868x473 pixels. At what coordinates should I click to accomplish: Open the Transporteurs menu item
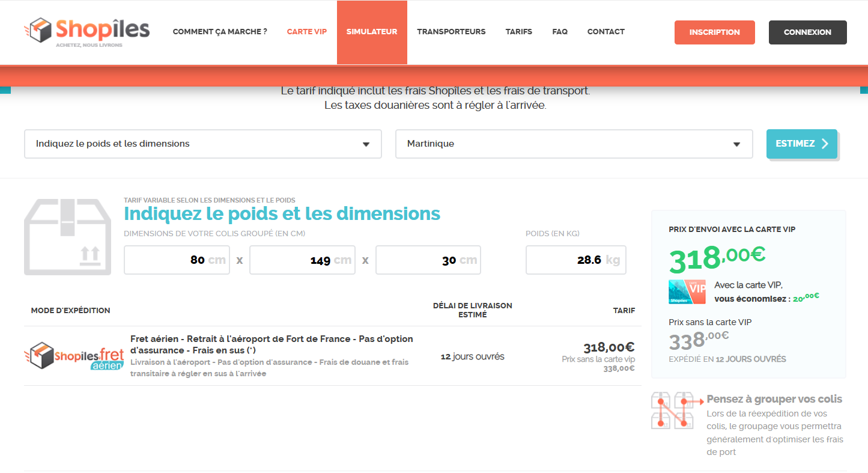click(451, 32)
